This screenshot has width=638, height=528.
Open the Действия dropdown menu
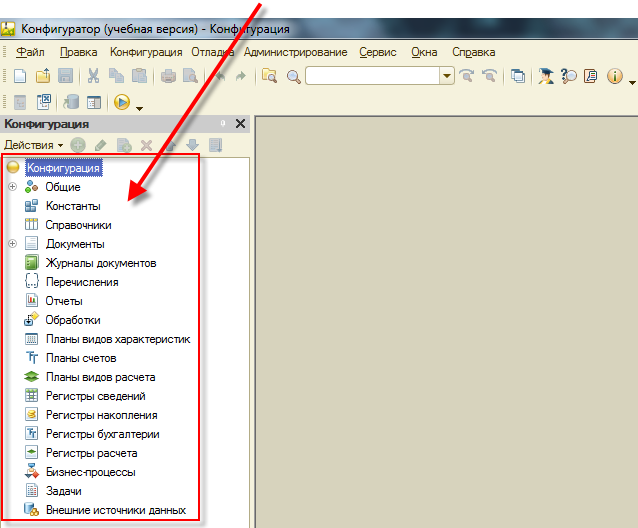(x=32, y=145)
